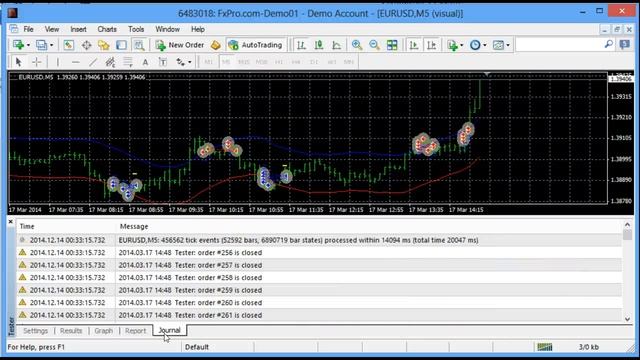Show the Market Watch window
Screen dimensions: 640x360
pos(69,45)
